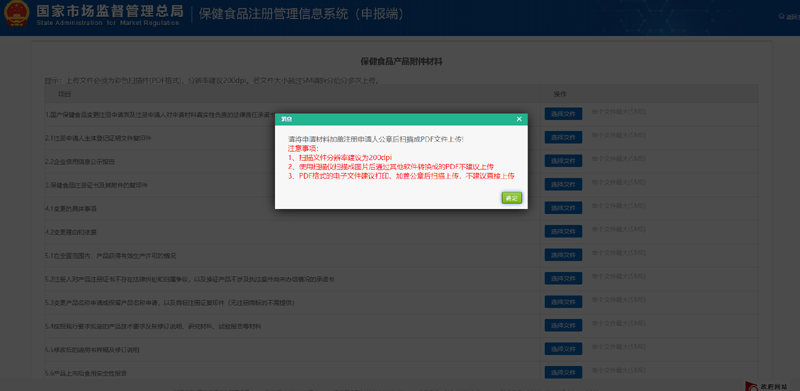Click row text 5.5修改后的说明书样稿及修订说明
This screenshot has width=800, height=391.
92,350
